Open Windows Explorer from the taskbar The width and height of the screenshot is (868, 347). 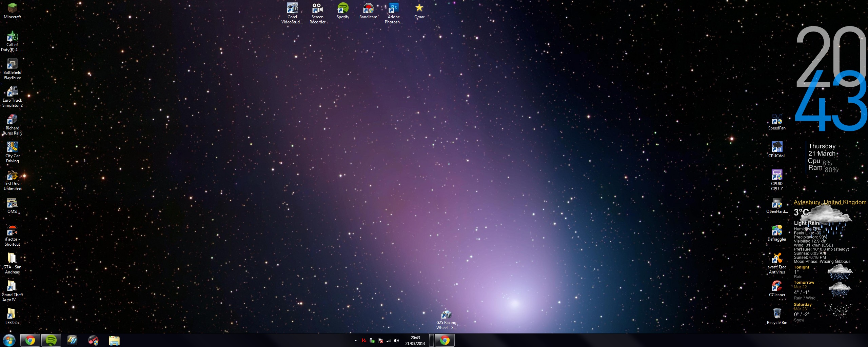pyautogui.click(x=114, y=340)
